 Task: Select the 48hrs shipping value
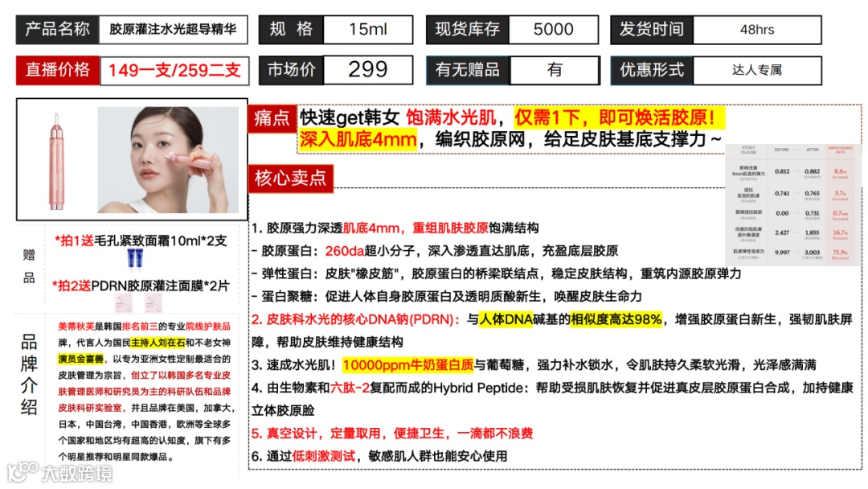tap(757, 29)
